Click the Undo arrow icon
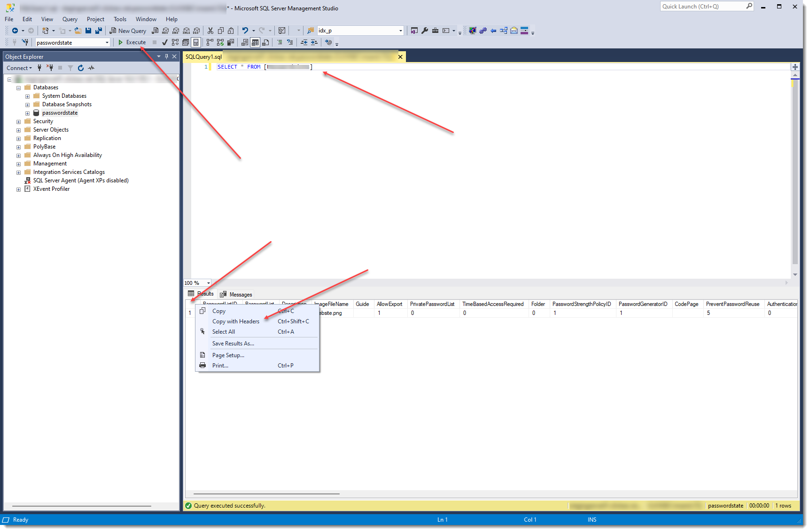 click(x=245, y=31)
